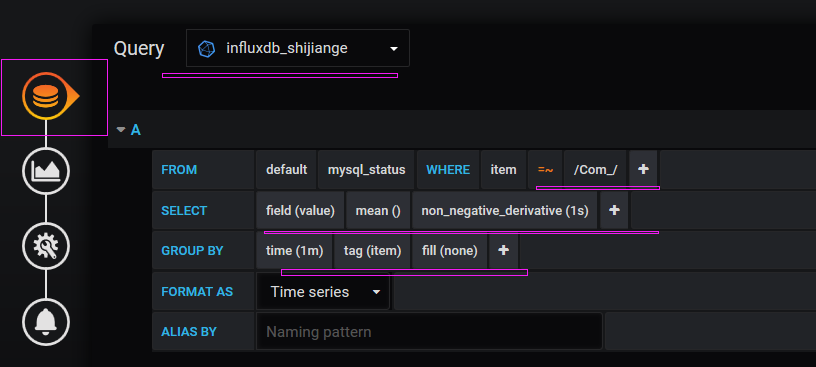816x367 pixels.
Task: Change the time (1m) group interval
Action: point(295,251)
